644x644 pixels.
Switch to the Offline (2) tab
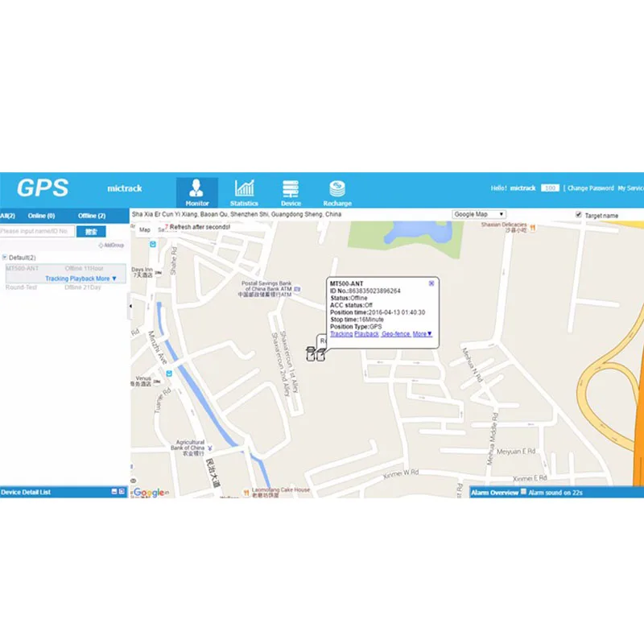pyautogui.click(x=92, y=216)
